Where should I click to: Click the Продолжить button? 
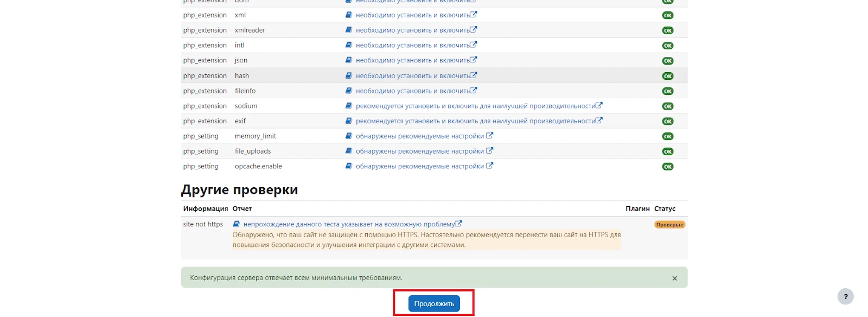point(434,303)
